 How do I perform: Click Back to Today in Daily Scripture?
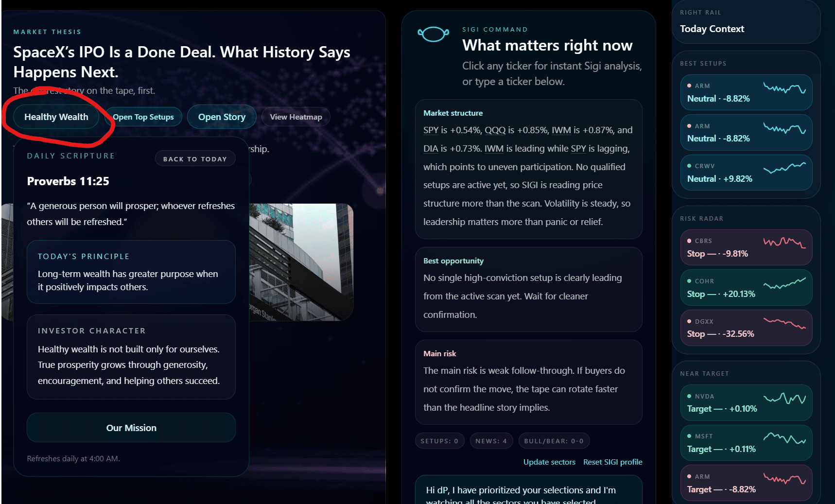(x=195, y=159)
